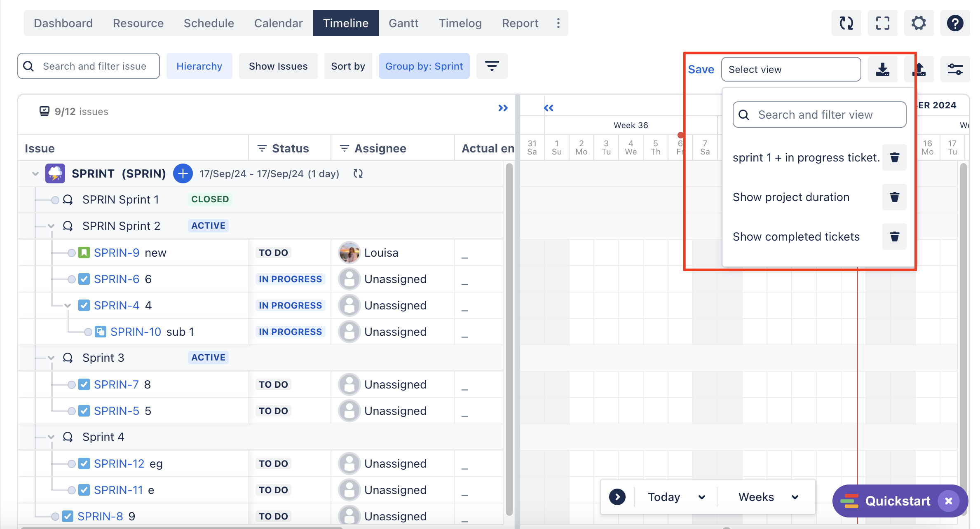Click the Search and filter issue field
Viewport: 980px width, 529px height.
coord(95,66)
